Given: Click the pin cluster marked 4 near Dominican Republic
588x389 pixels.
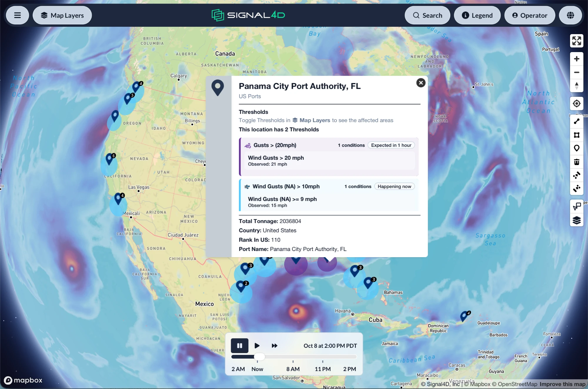Looking at the screenshot, I should tap(464, 316).
